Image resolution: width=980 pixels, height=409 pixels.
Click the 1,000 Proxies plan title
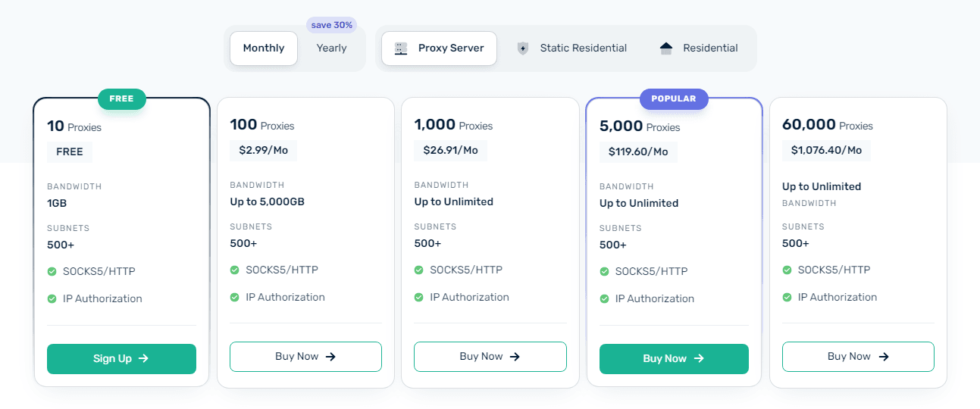[453, 125]
